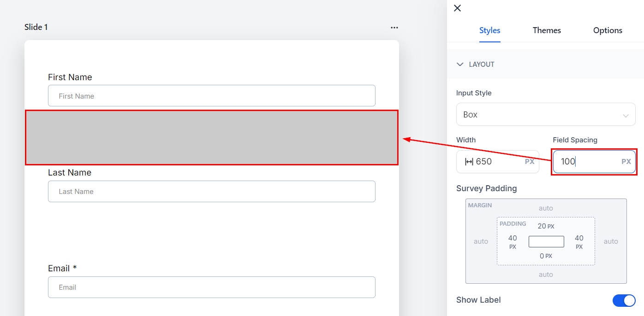The height and width of the screenshot is (316, 644).
Task: Click the Email text field
Action: coord(211,287)
